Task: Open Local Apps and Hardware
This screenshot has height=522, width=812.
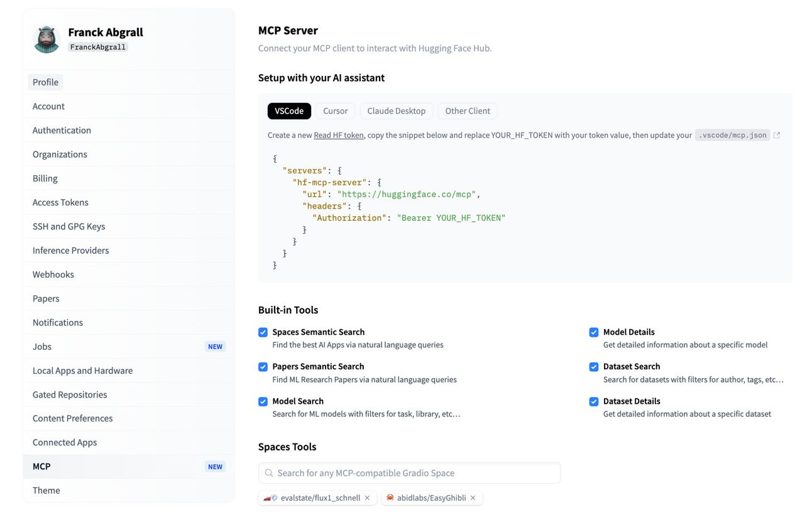Action: (129, 371)
